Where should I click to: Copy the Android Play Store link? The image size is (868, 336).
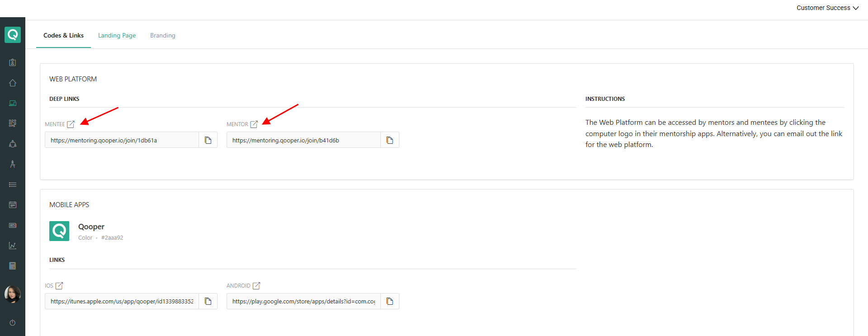click(389, 301)
